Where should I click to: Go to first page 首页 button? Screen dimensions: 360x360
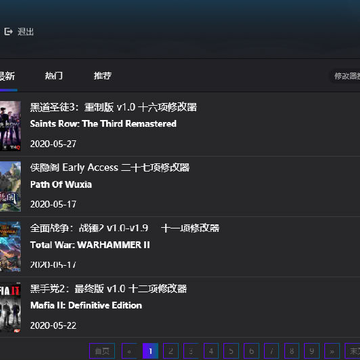pyautogui.click(x=102, y=351)
